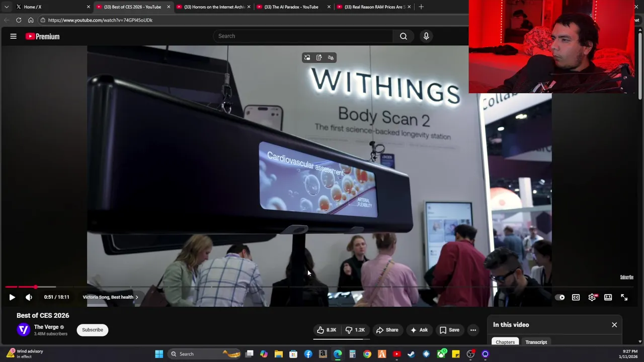
Task: Click the search magnifier button
Action: coord(404,36)
